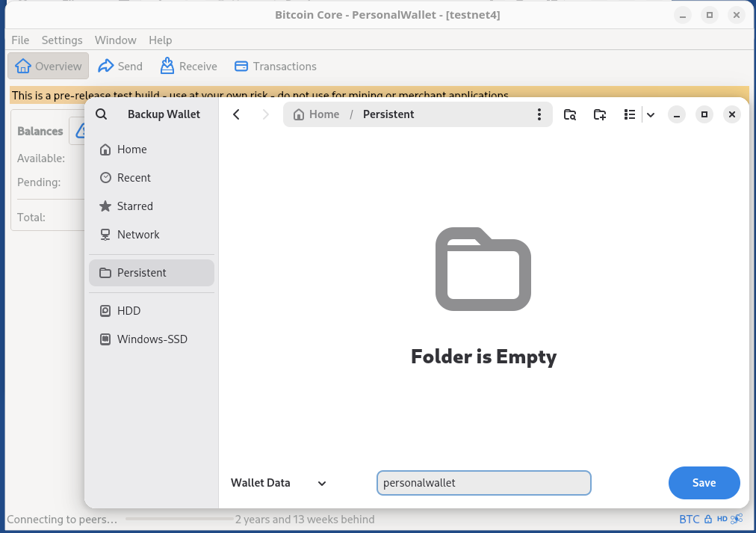Click the network activity icon in status bar
This screenshot has width=756, height=533.
tap(737, 519)
